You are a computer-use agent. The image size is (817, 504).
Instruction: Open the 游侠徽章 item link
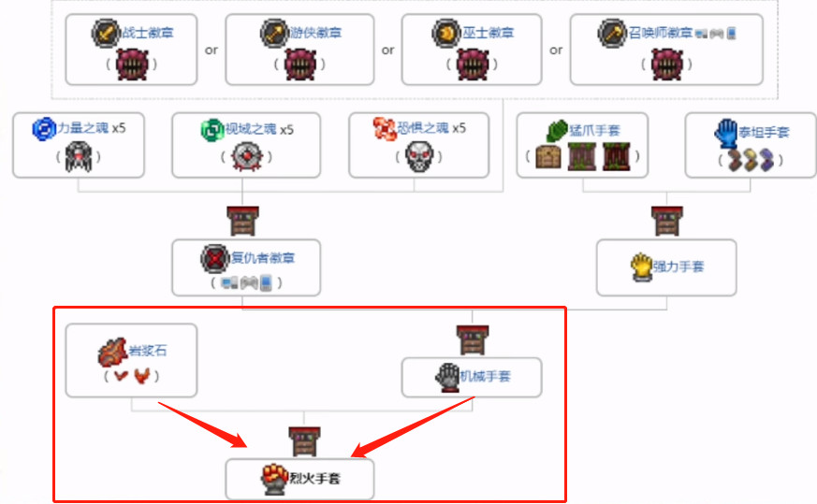point(315,33)
